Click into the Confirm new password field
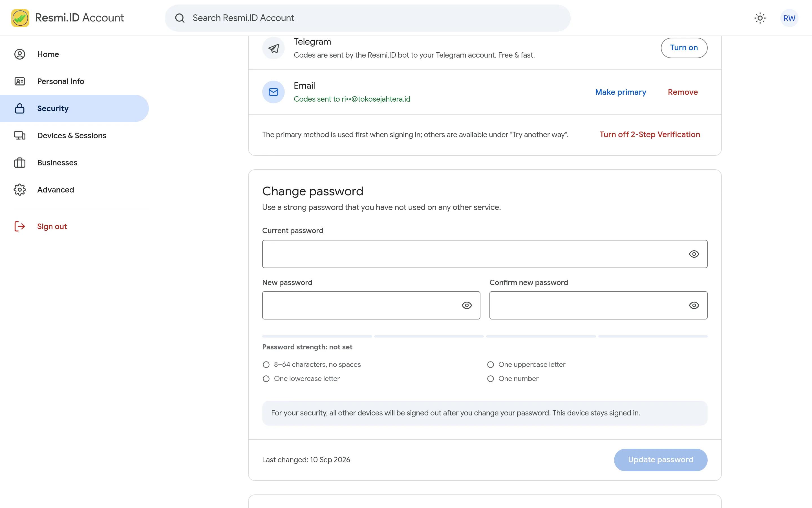The image size is (812, 508). tap(598, 305)
